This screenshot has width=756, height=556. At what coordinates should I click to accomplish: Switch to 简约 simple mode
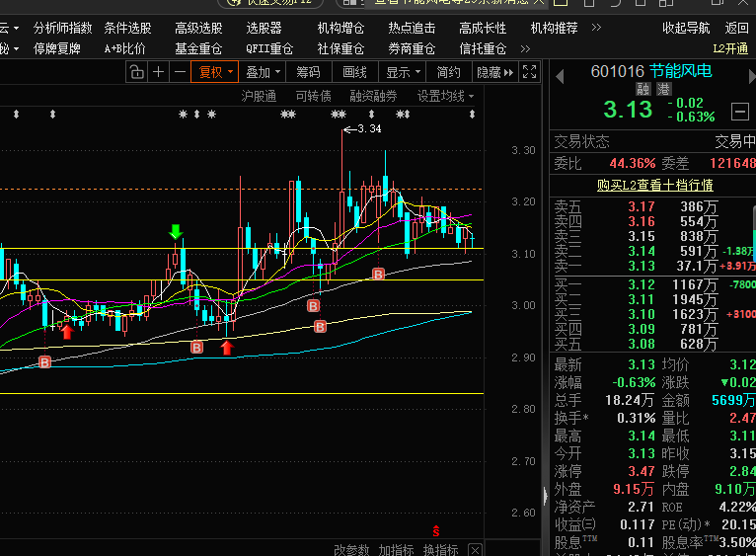448,72
